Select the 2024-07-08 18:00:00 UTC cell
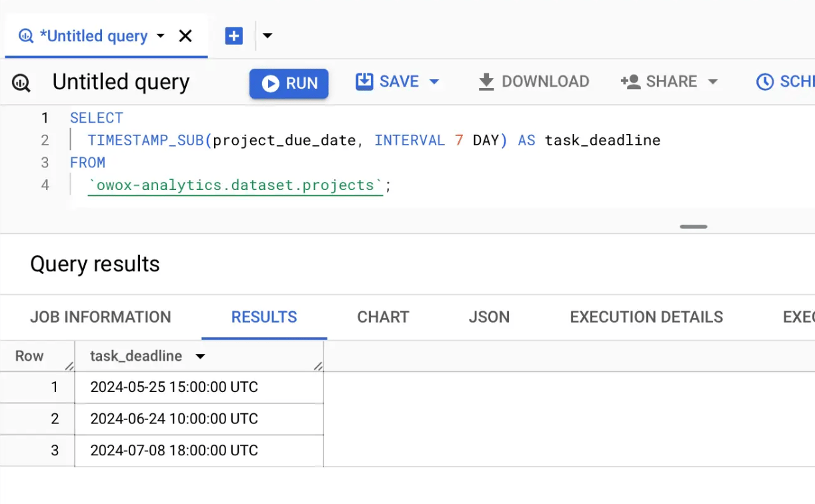The height and width of the screenshot is (504, 815). tap(199, 451)
